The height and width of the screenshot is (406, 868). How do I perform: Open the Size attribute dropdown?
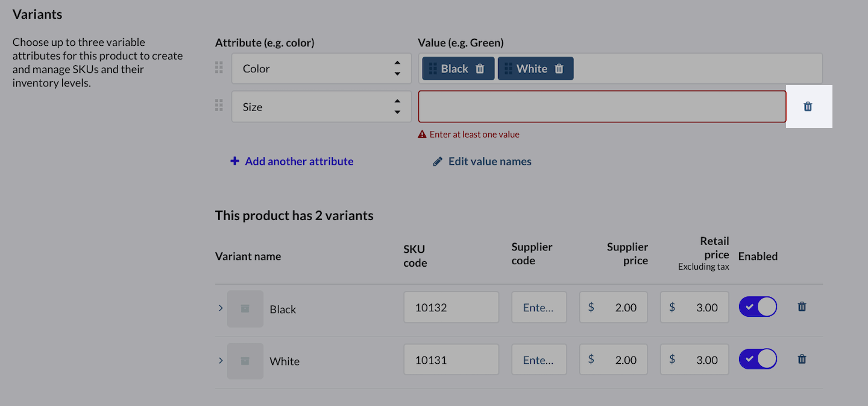(x=321, y=107)
